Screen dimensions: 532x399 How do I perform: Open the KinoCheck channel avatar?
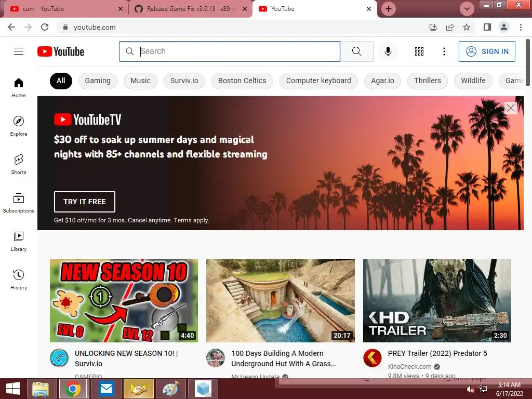pyautogui.click(x=372, y=358)
